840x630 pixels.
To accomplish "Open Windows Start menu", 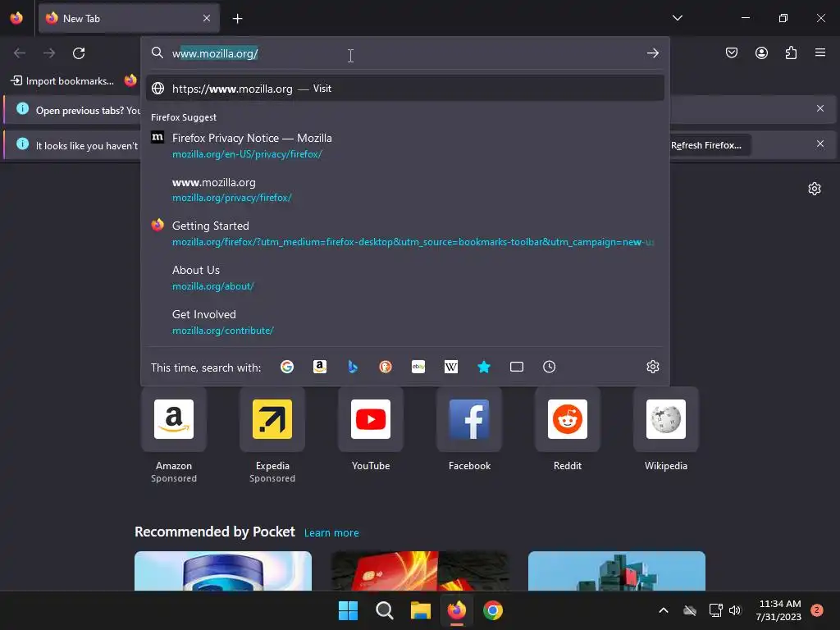I will click(x=348, y=610).
